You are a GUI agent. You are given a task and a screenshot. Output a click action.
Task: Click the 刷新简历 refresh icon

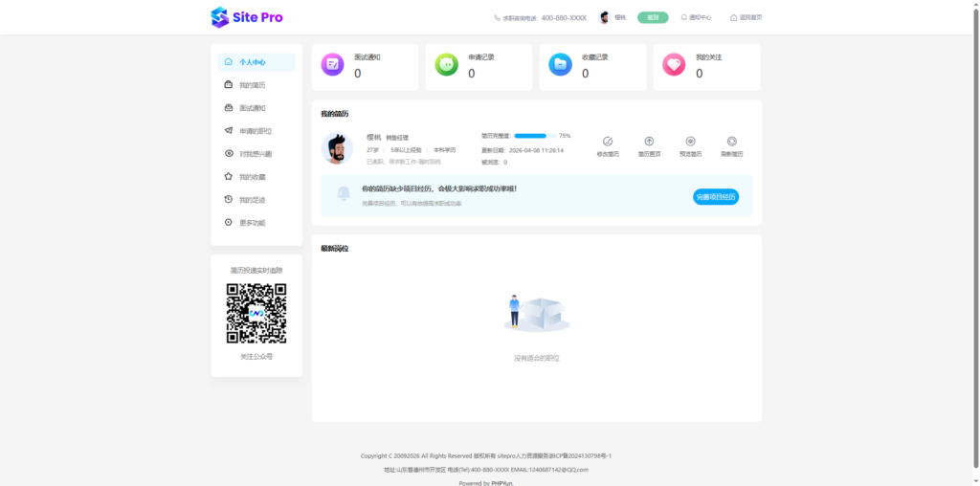tap(732, 142)
